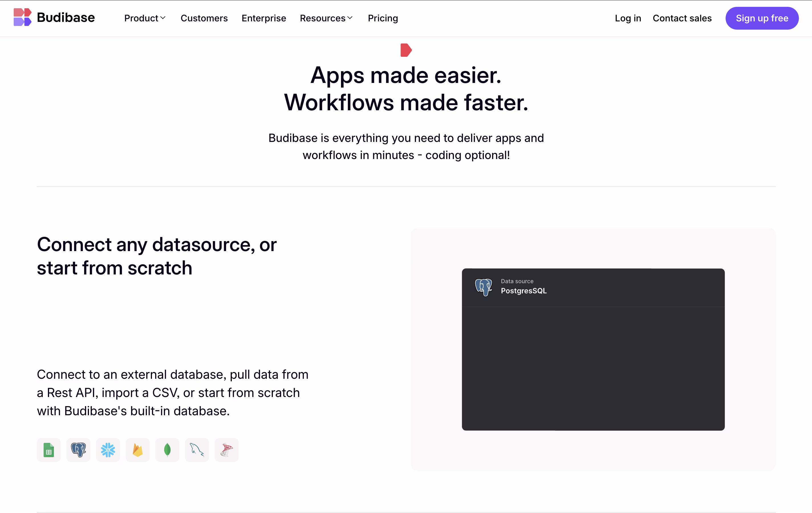Viewport: 812px width, 513px height.
Task: Select the SQL Server datasource icon
Action: click(x=227, y=450)
